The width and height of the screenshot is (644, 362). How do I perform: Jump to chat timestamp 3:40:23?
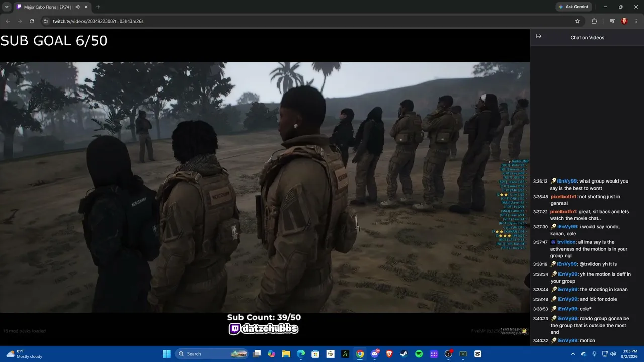tap(540, 318)
